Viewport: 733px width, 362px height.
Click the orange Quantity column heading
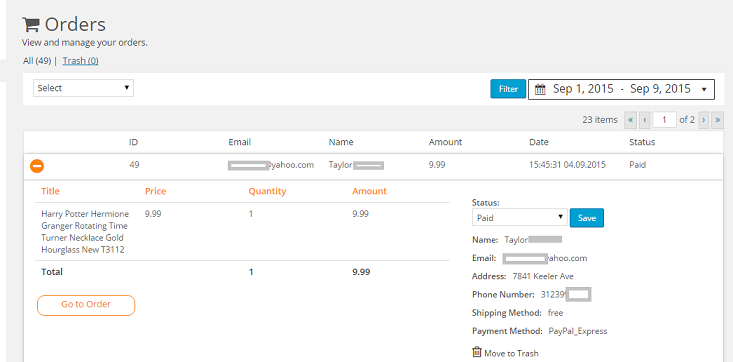point(267,191)
